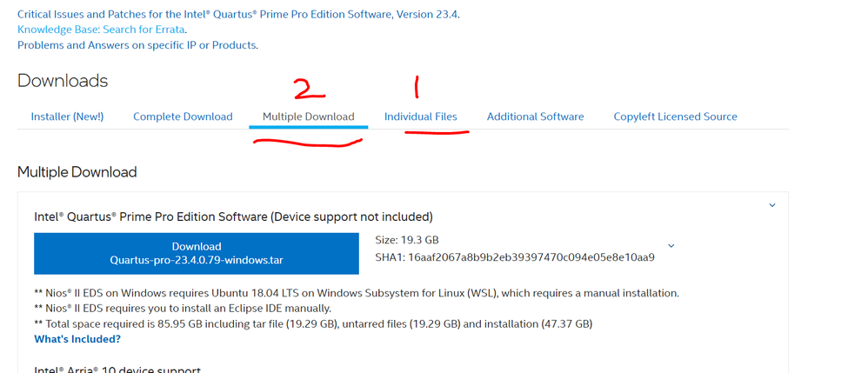Click the Intel Quartus Prime Pro Edition Software title
The width and height of the screenshot is (868, 373).
[233, 216]
